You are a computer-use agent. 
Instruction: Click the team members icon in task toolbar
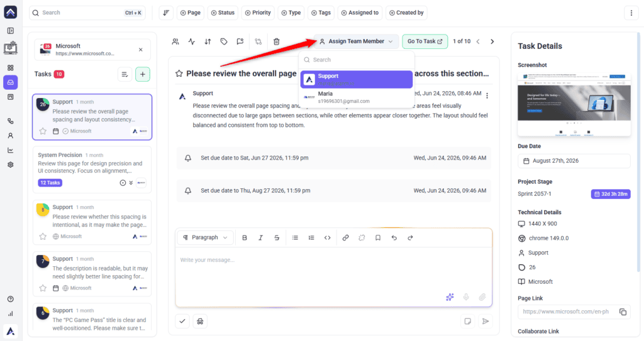pos(175,41)
